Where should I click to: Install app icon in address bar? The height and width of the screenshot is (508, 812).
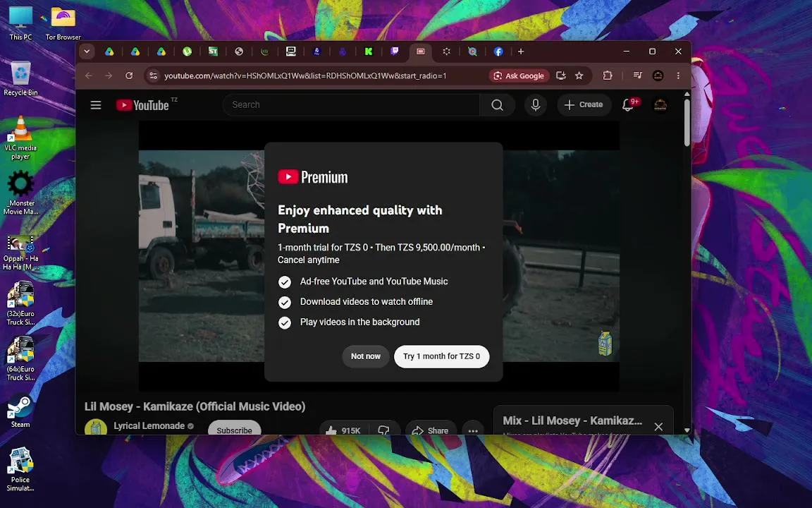click(x=561, y=75)
